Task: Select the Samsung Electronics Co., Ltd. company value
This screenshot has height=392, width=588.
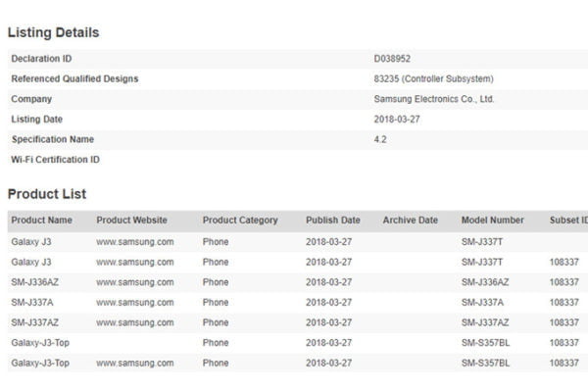Action: point(434,99)
